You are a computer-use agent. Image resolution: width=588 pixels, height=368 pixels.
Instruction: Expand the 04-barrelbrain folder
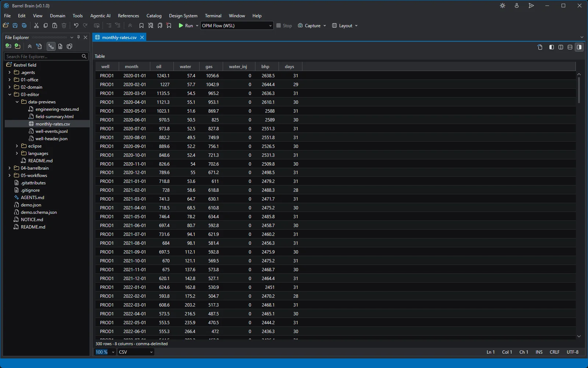10,168
